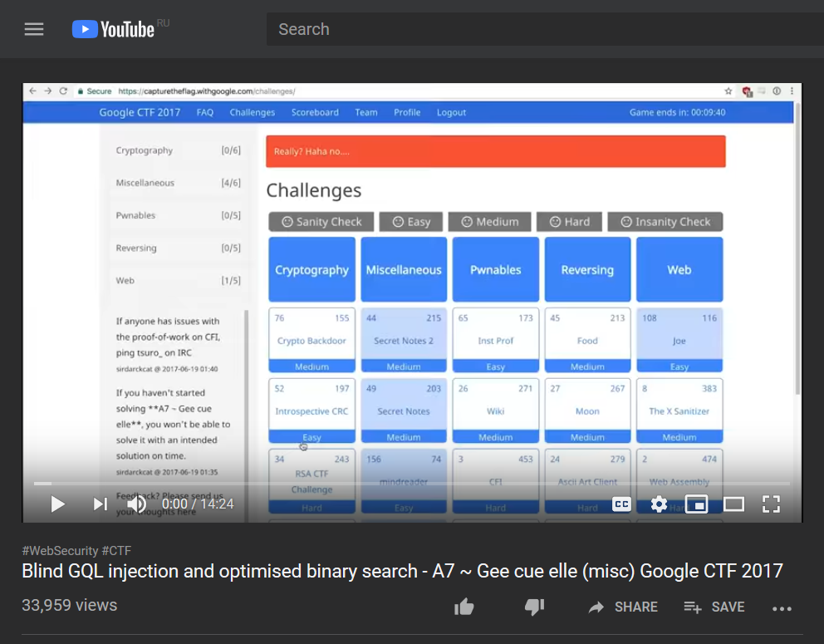
Task: Select the Pwnables category header tile
Action: tap(496, 270)
